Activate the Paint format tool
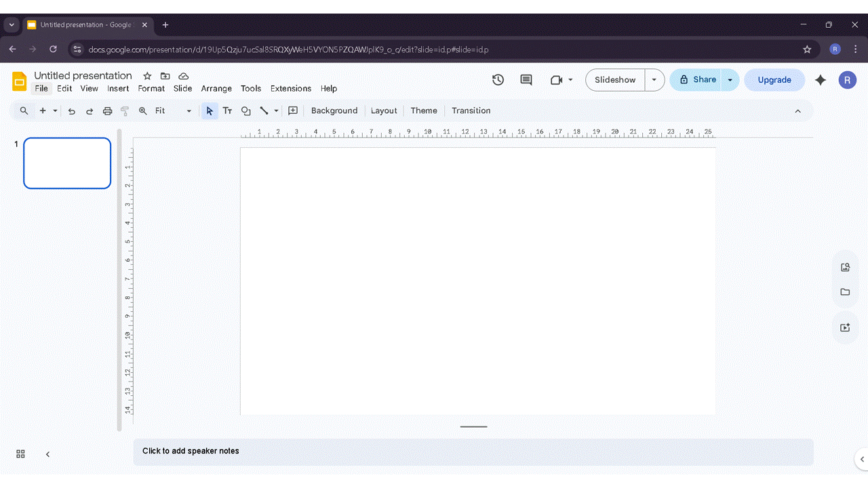The width and height of the screenshot is (868, 488). (x=125, y=110)
